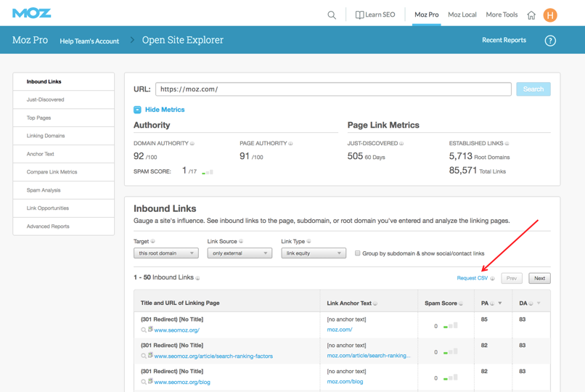This screenshot has width=585, height=392.
Task: Open the help question mark icon
Action: point(550,41)
